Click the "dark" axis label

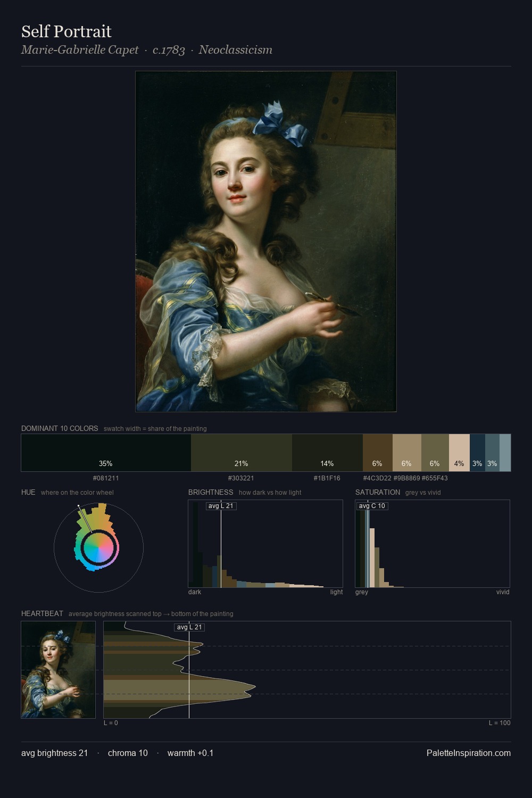point(195,592)
